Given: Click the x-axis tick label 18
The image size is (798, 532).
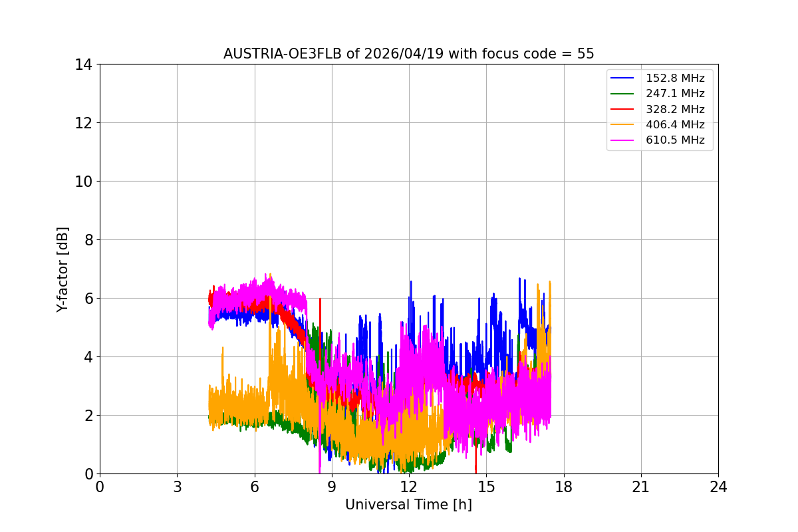Looking at the screenshot, I should coord(564,487).
